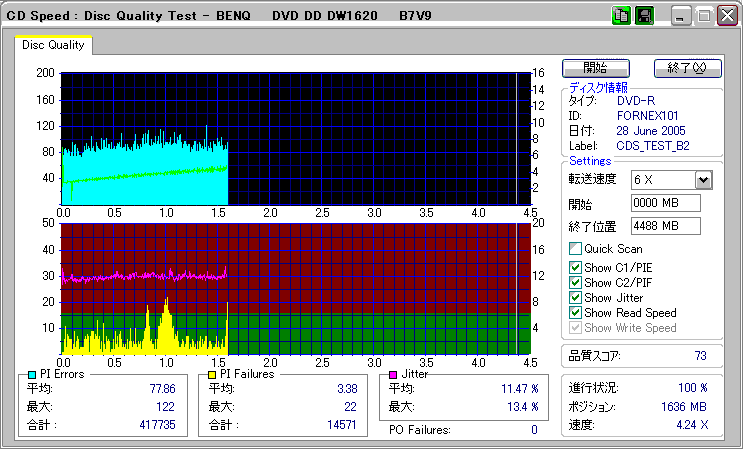
Task: Open the Disc Quality tab
Action: (x=53, y=45)
